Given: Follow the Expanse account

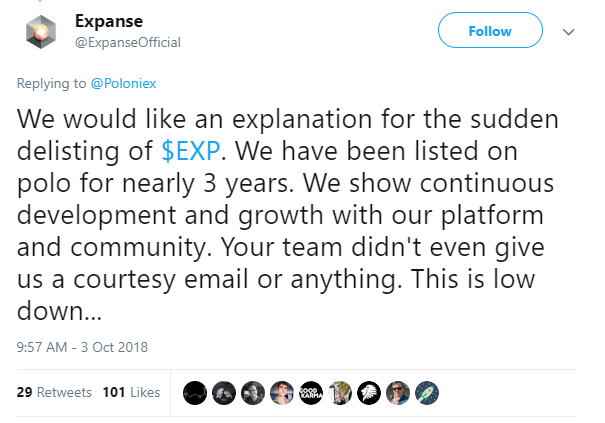Looking at the screenshot, I should 490,30.
